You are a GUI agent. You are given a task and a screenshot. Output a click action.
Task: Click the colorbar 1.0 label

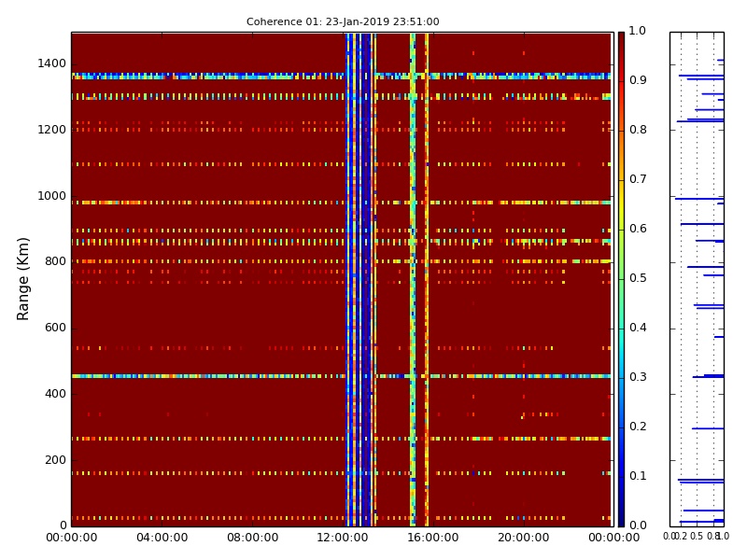638,31
